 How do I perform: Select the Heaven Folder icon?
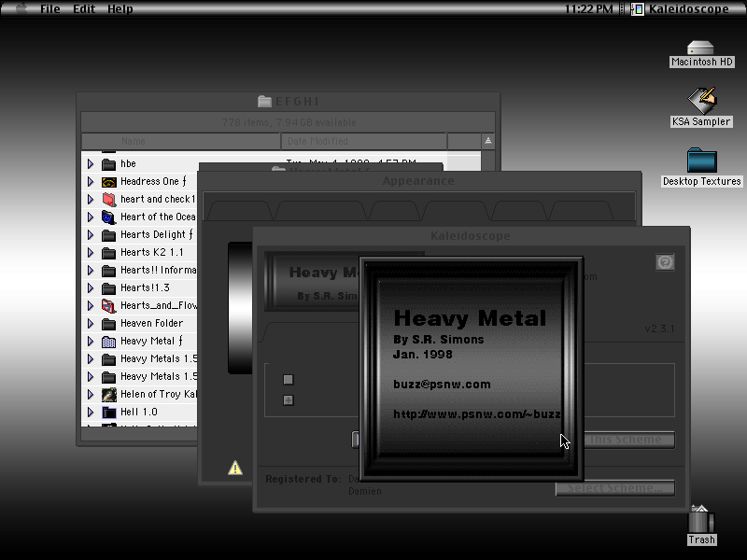point(108,324)
